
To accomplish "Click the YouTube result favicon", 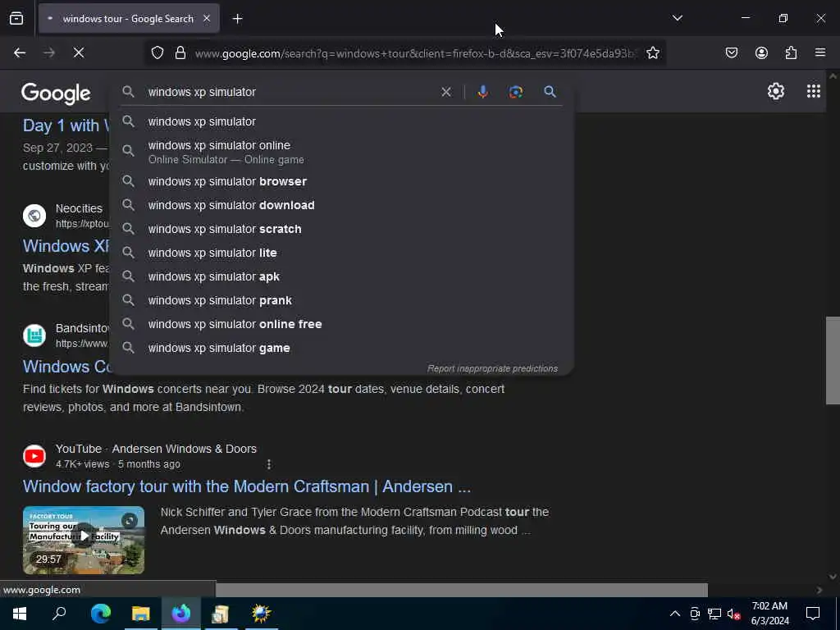I will click(x=34, y=456).
